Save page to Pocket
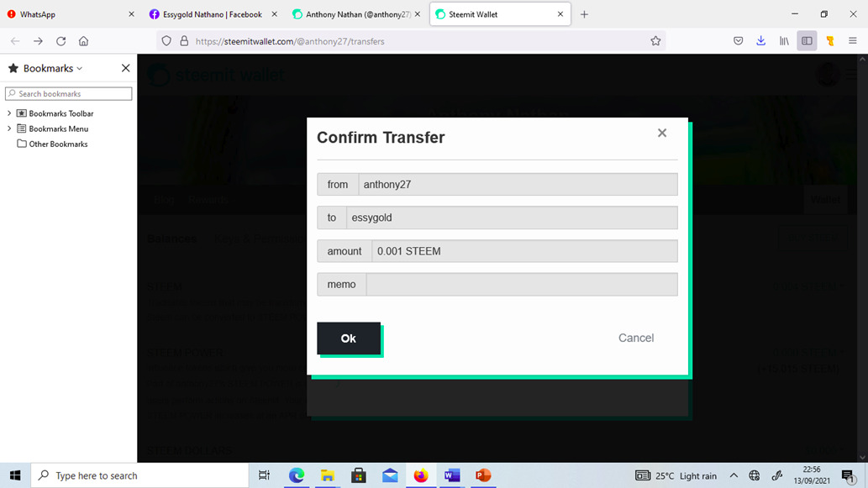Viewport: 868px width, 488px height. tap(738, 41)
